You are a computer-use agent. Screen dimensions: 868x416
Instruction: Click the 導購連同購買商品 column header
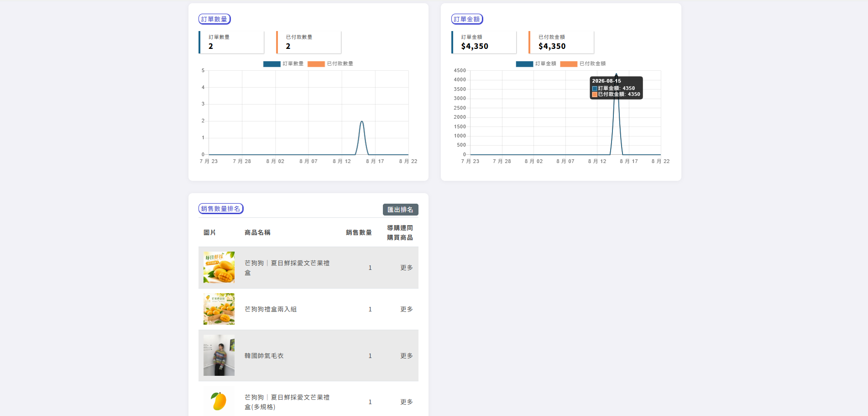coord(400,232)
